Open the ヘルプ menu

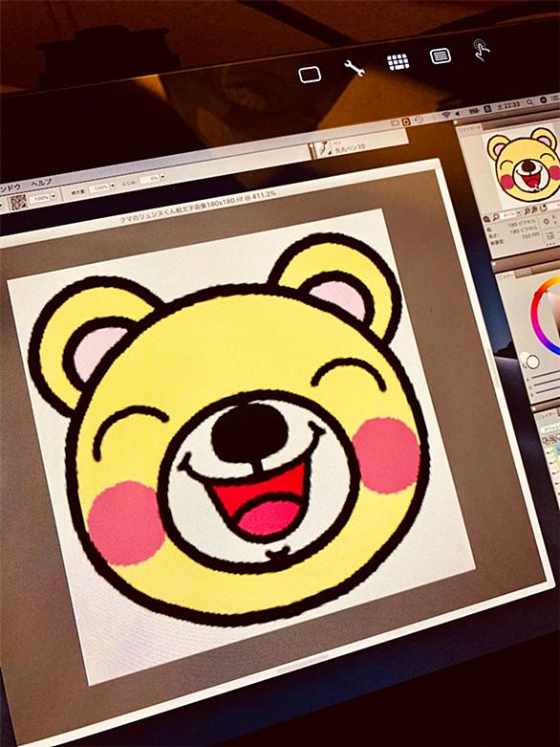tap(41, 183)
